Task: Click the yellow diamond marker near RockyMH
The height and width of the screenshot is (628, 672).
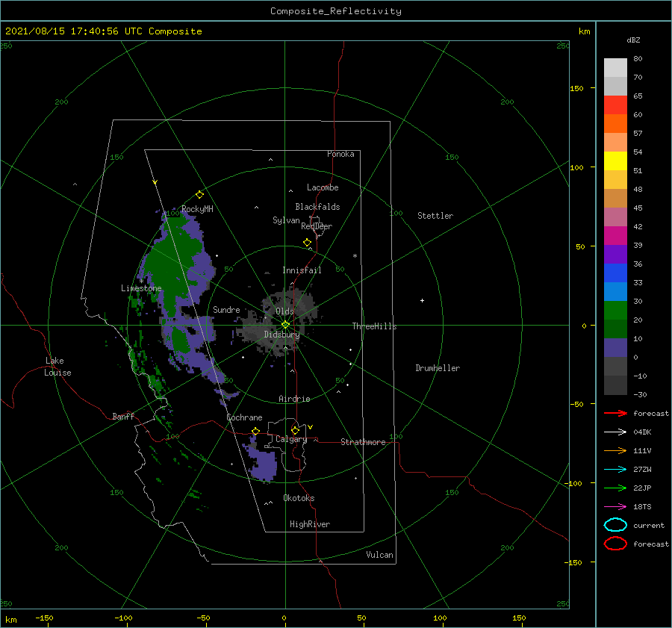Action: 199,195
